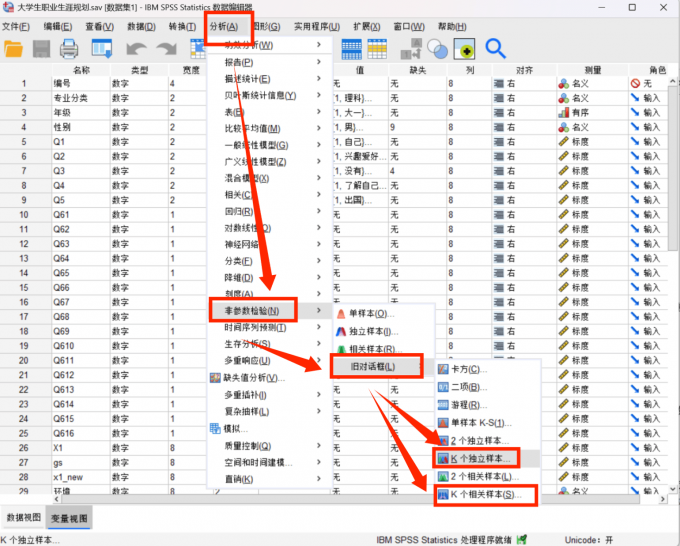Open the 帮助(H) menu

452,26
